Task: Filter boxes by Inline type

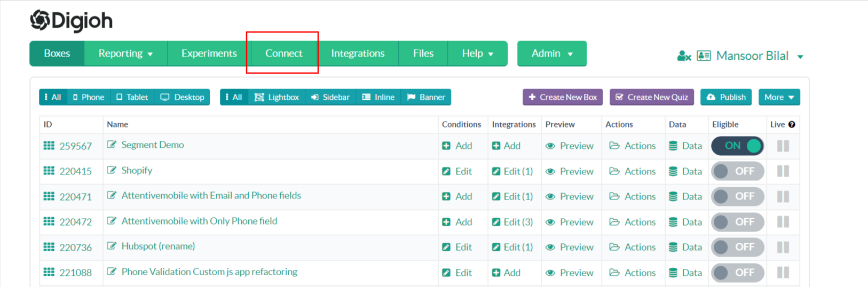Action: [x=378, y=97]
